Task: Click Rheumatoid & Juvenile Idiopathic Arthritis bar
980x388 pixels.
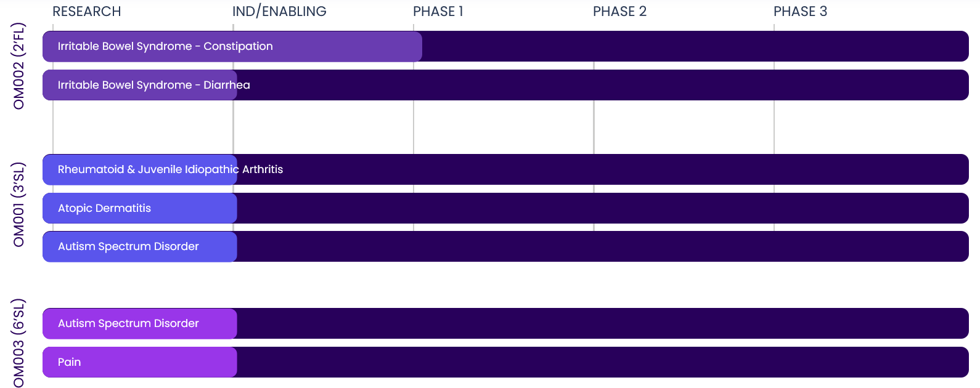Action: (x=140, y=169)
